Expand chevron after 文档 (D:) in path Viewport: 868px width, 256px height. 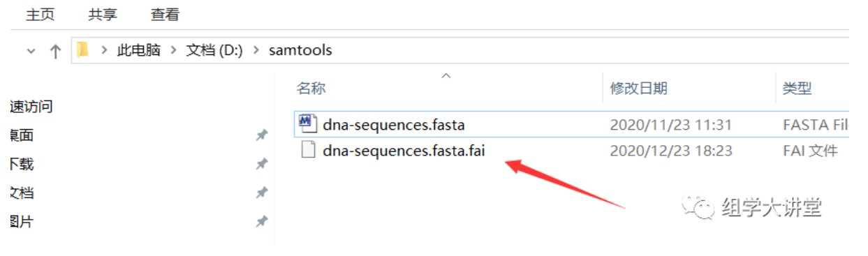(x=256, y=50)
